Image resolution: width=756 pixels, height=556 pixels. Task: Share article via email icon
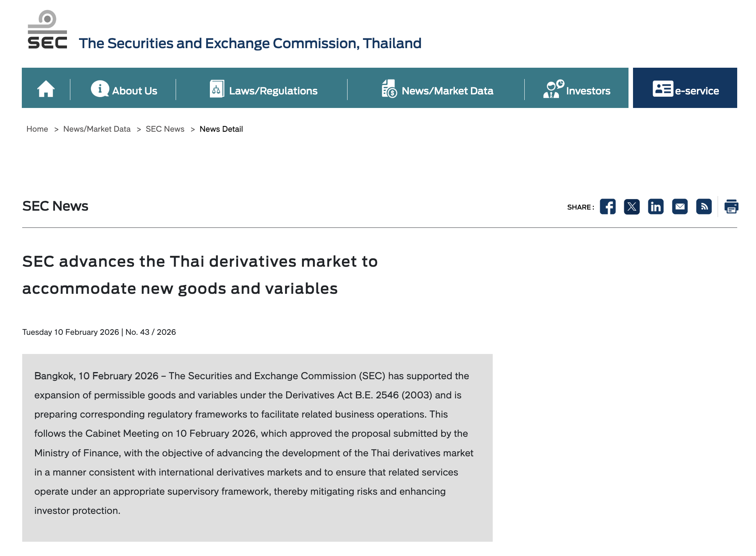coord(680,207)
